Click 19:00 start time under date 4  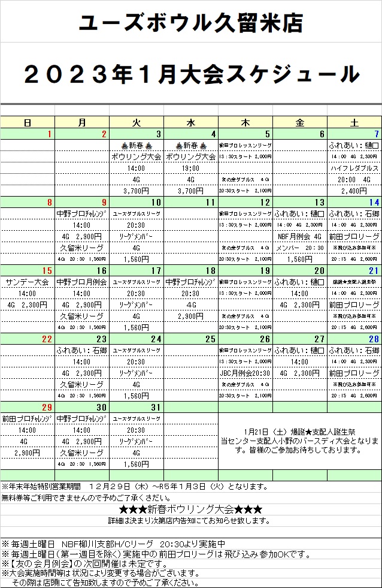pyautogui.click(x=190, y=168)
